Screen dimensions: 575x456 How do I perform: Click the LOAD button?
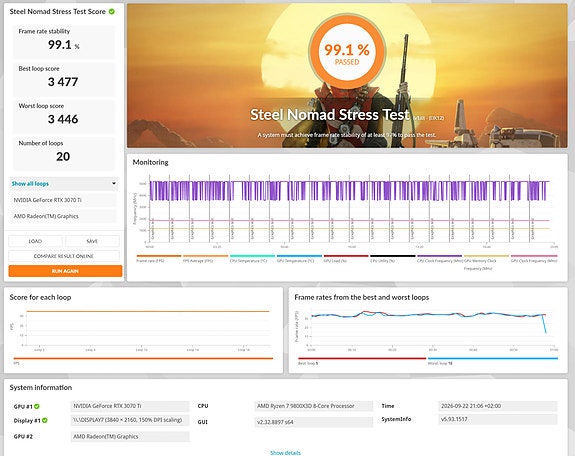click(x=35, y=241)
